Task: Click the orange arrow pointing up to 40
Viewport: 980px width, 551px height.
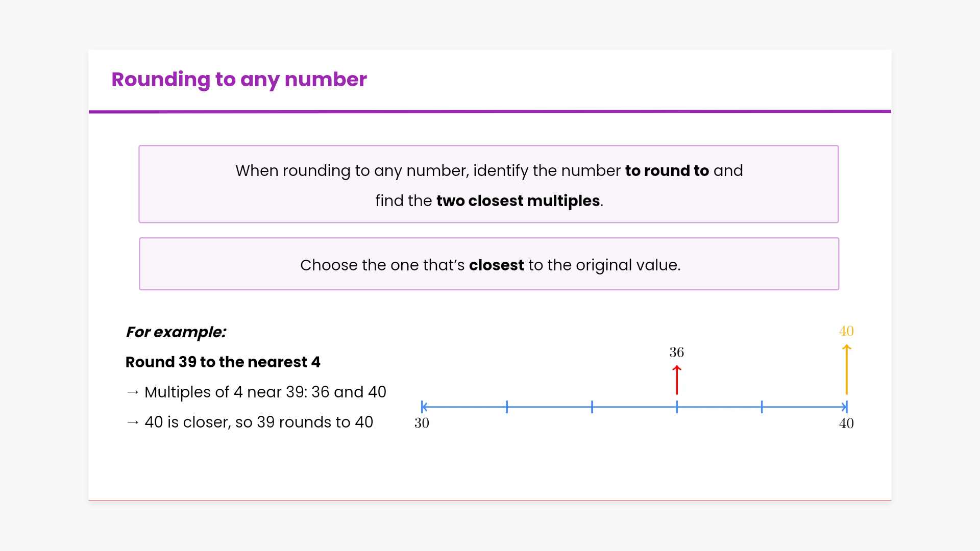Action: [x=846, y=370]
